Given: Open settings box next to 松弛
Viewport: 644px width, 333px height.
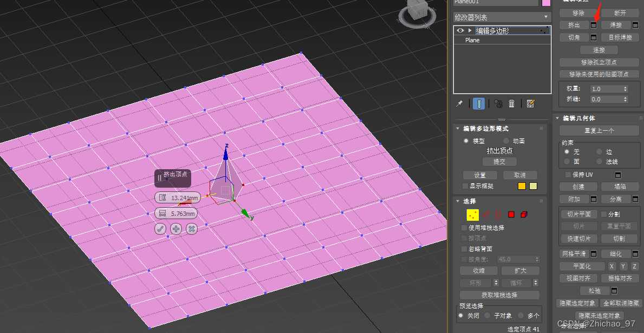Looking at the screenshot, I should tap(614, 291).
